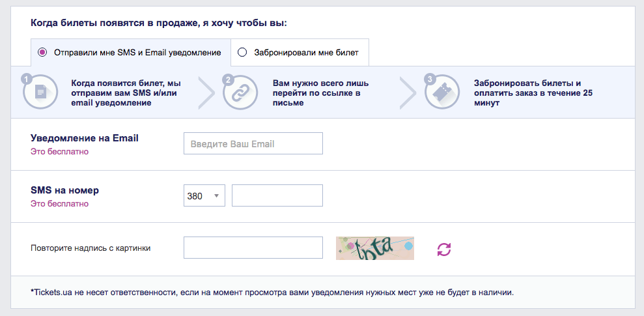644x316 pixels.
Task: Click the captcha text input field
Action: [253, 248]
